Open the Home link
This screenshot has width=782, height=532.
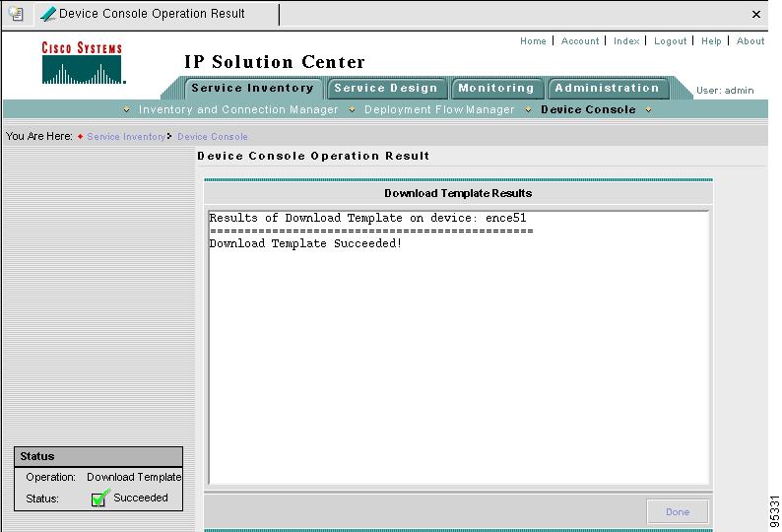pyautogui.click(x=533, y=41)
